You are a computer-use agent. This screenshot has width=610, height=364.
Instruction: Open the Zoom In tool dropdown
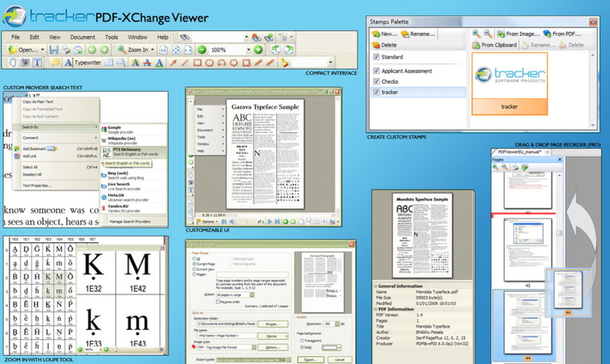(x=152, y=49)
